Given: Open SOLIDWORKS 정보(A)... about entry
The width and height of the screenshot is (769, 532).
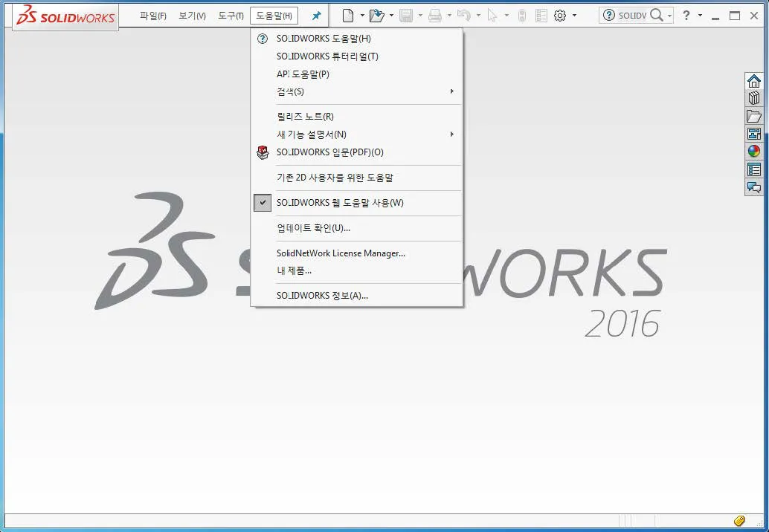Looking at the screenshot, I should coord(357,296).
